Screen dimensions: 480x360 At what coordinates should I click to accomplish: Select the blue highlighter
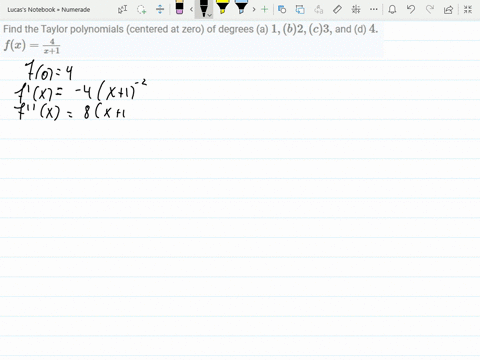pyautogui.click(x=241, y=7)
